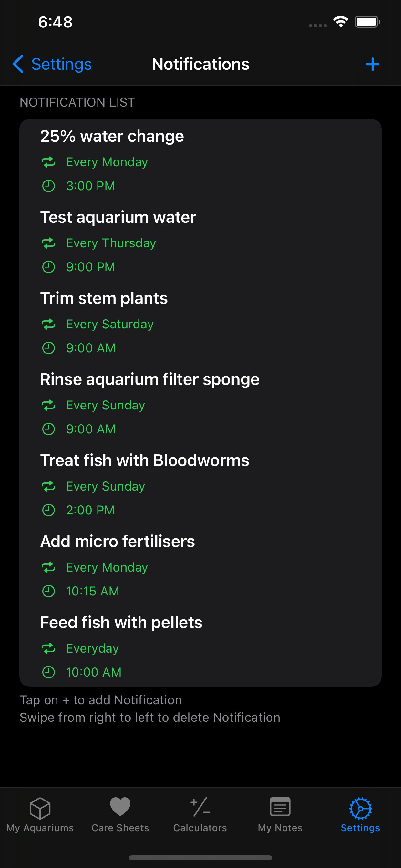Tap the Wi-Fi status bar icon
The width and height of the screenshot is (401, 868).
(341, 22)
